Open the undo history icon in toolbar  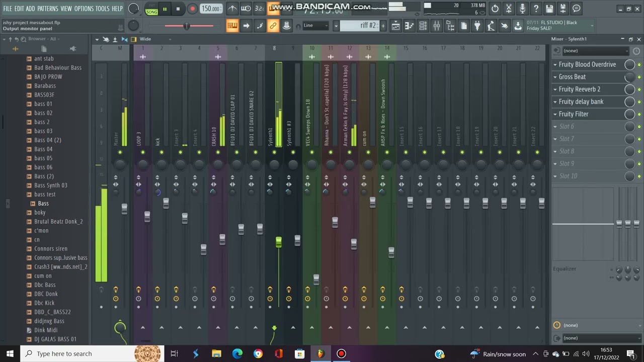click(495, 9)
